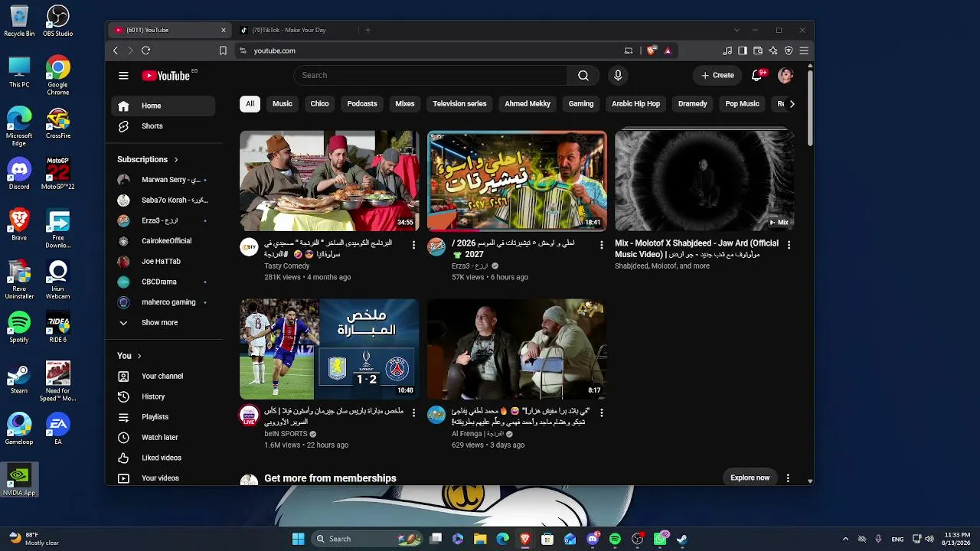Open Your channel in the sidebar
980x551 pixels.
point(163,376)
